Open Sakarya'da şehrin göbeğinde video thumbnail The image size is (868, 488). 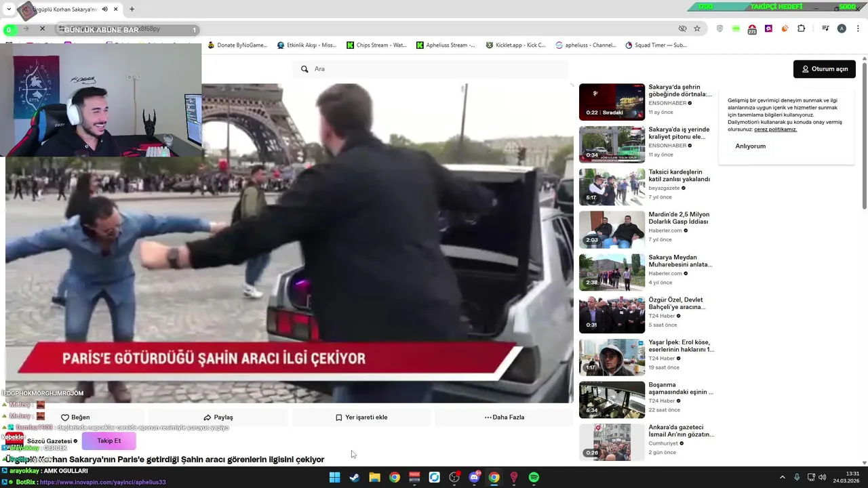point(612,102)
